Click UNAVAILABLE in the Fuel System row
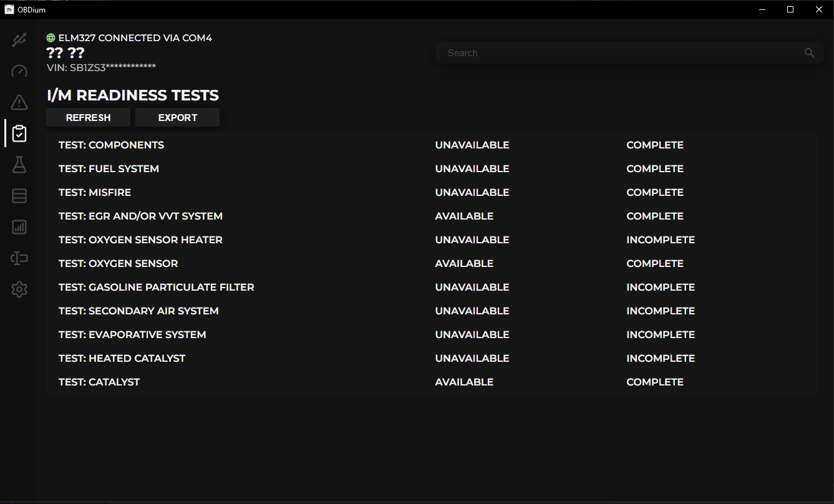This screenshot has height=504, width=834. (472, 168)
